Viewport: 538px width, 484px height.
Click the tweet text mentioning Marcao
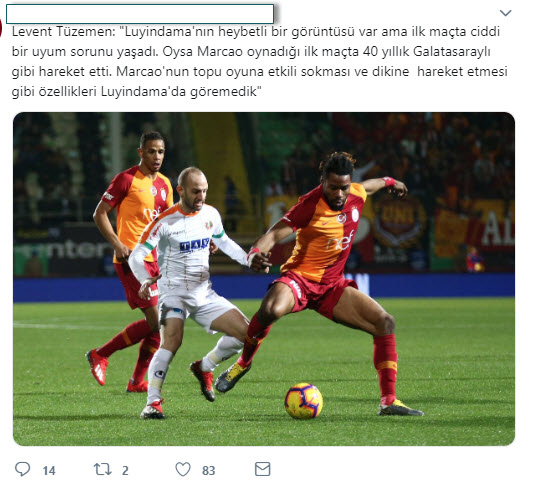(x=259, y=61)
